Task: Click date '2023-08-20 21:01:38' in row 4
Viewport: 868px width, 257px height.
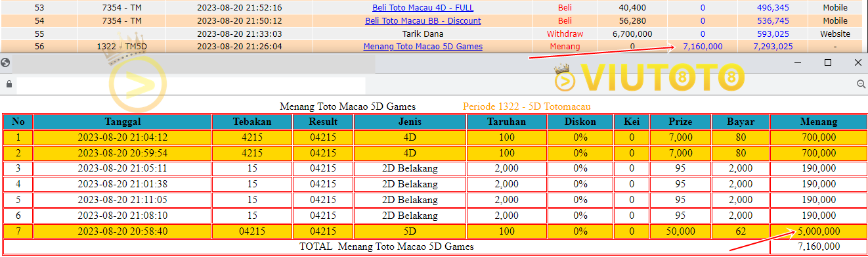Action: [x=123, y=184]
